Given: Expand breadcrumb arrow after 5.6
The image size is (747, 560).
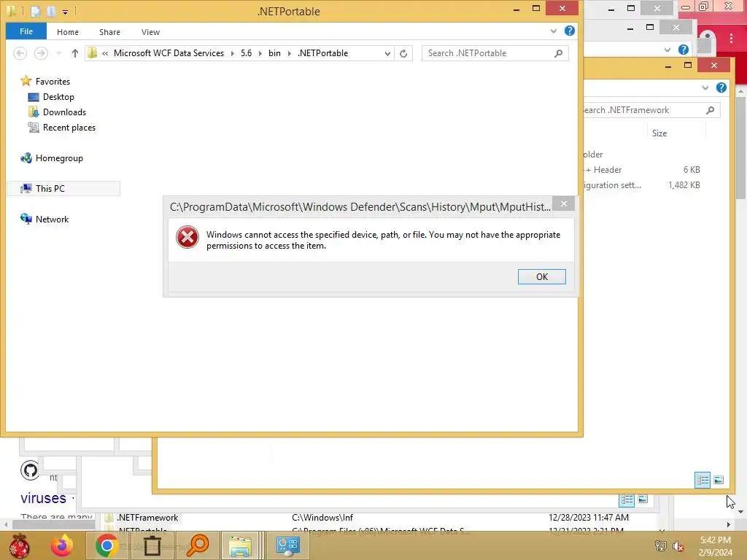Looking at the screenshot, I should tap(260, 53).
